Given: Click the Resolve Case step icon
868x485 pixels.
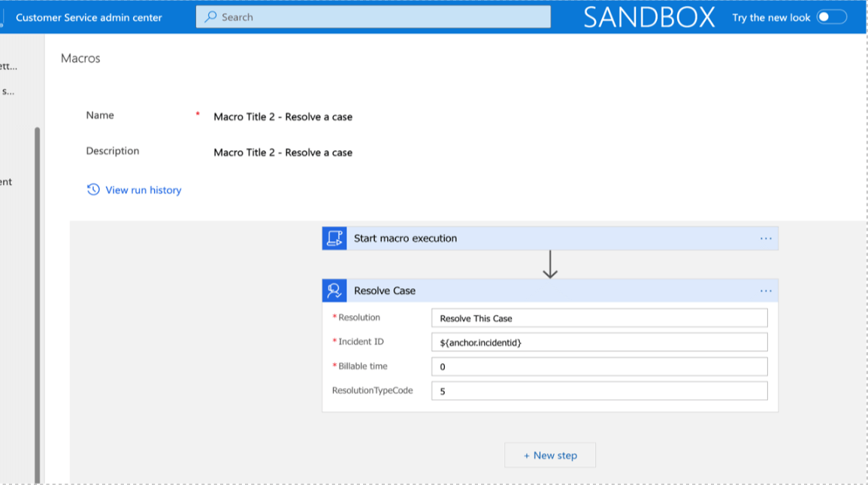Looking at the screenshot, I should [334, 291].
